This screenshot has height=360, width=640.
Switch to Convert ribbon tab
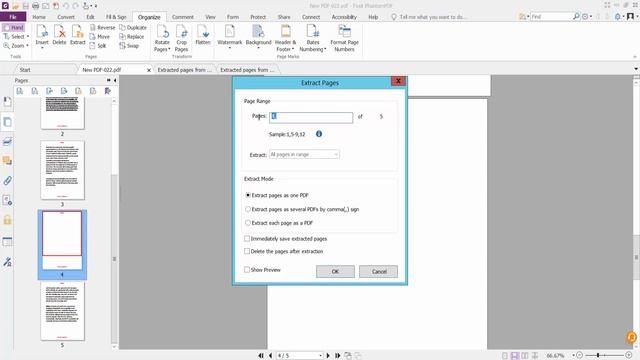pos(66,17)
